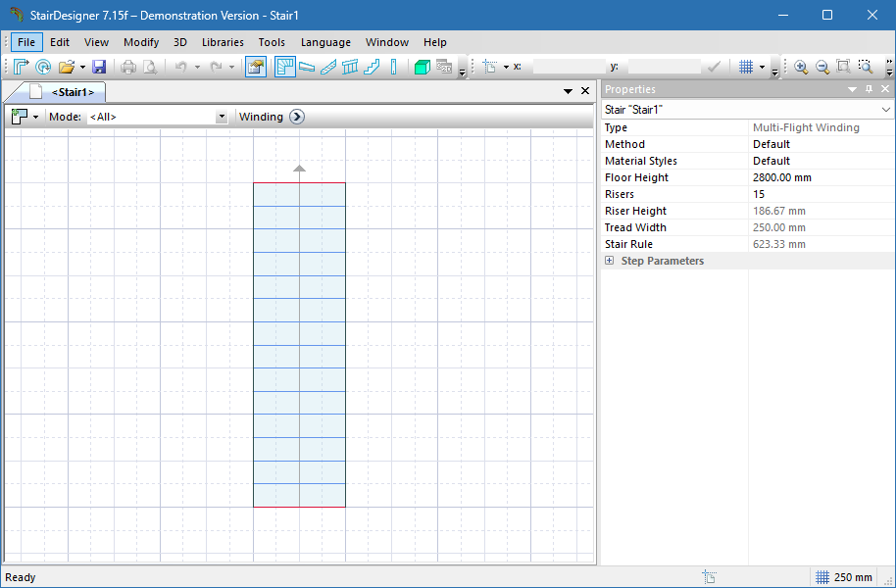The height and width of the screenshot is (588, 896).
Task: Click the stair shape icon in view bar
Action: [x=20, y=117]
